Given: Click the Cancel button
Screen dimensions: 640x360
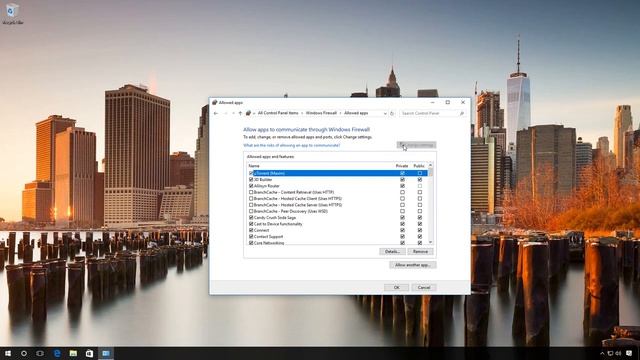Looking at the screenshot, I should [424, 287].
